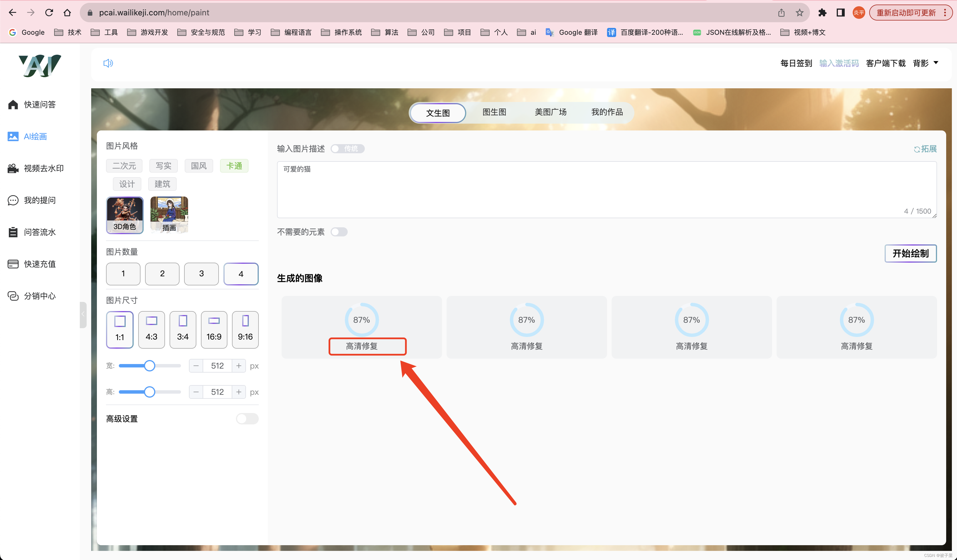
Task: Click the 可爱的猫 description text box
Action: point(607,189)
